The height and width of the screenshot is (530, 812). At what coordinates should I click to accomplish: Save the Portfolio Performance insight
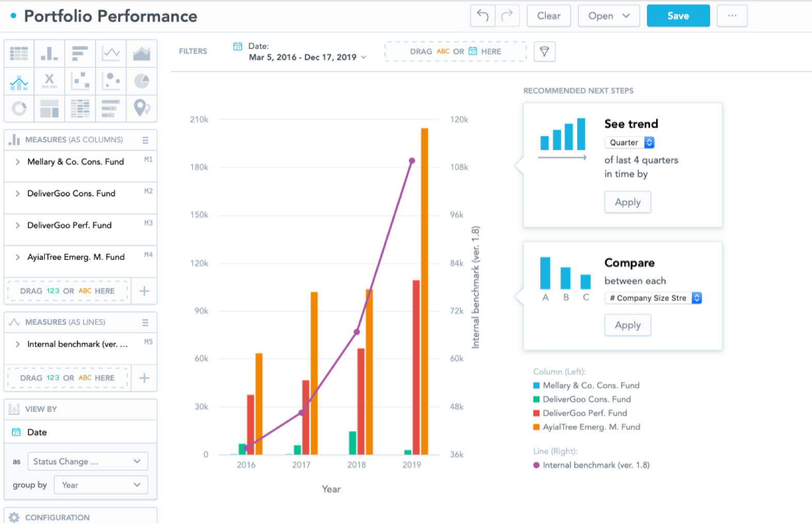(x=678, y=16)
